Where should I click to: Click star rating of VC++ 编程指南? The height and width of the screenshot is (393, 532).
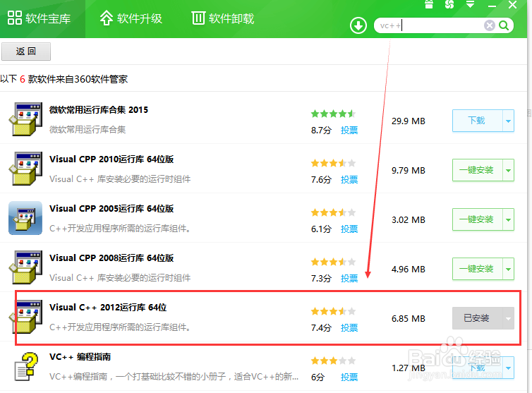333,361
